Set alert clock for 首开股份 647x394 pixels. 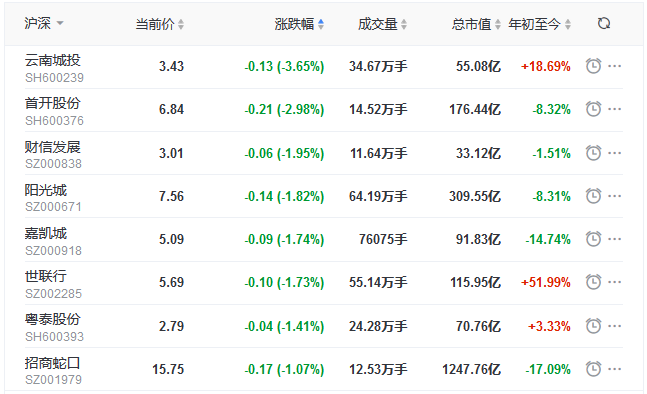pos(593,109)
